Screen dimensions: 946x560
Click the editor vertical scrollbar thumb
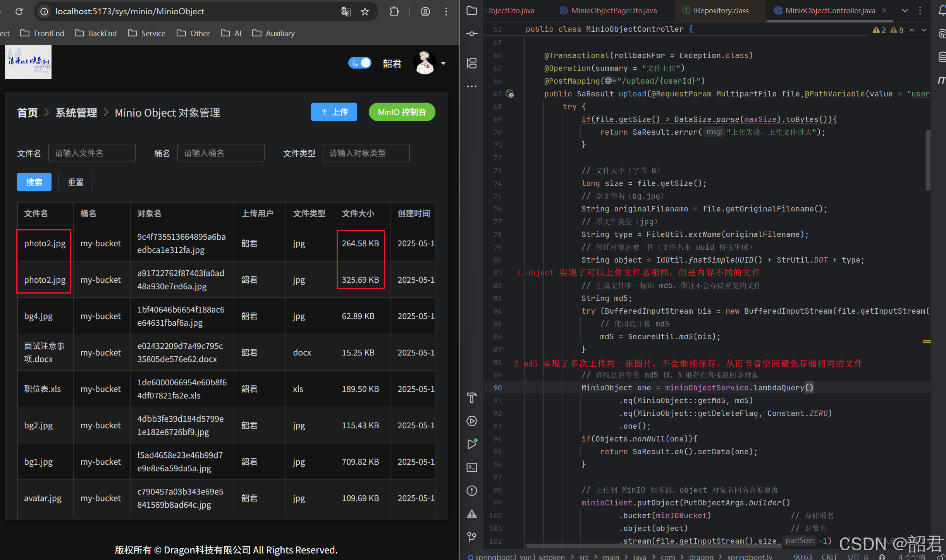pos(927,161)
